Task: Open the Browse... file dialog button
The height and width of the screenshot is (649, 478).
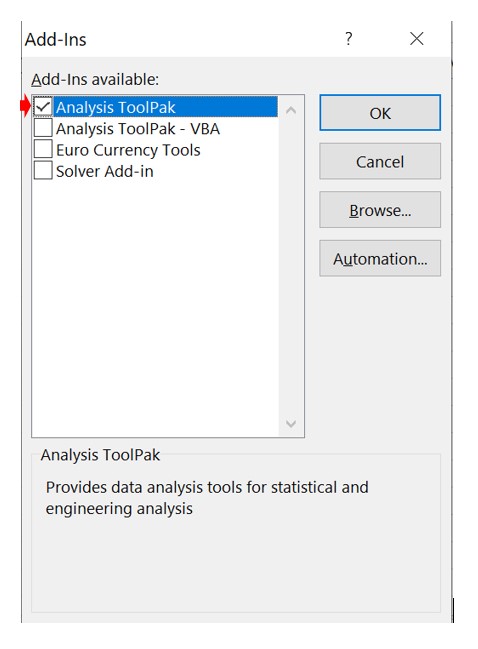Action: (380, 210)
